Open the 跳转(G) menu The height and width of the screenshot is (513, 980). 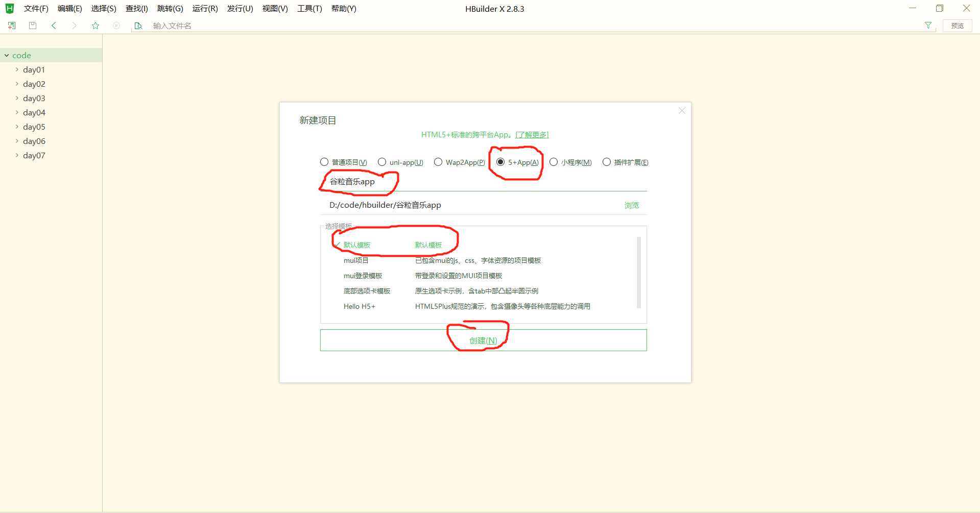[x=170, y=9]
